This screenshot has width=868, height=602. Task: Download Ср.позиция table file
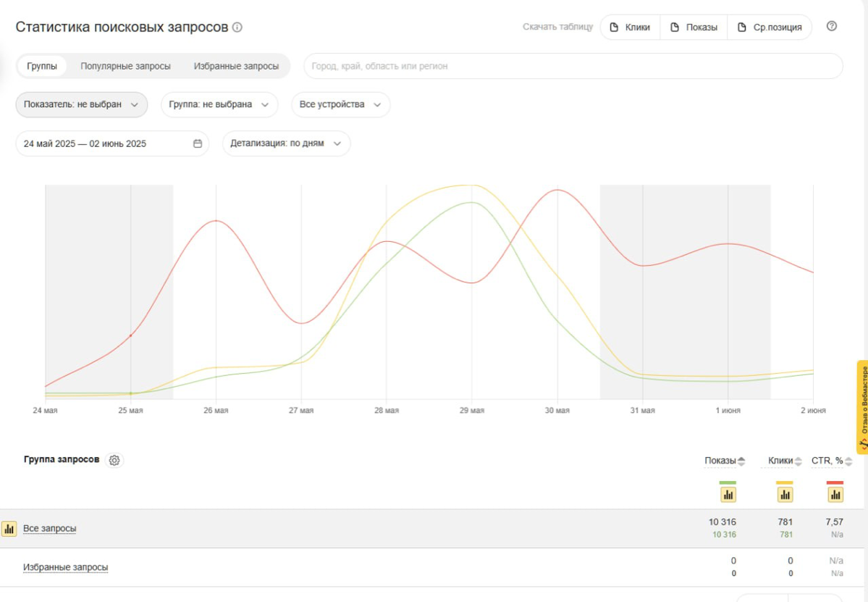tap(770, 28)
